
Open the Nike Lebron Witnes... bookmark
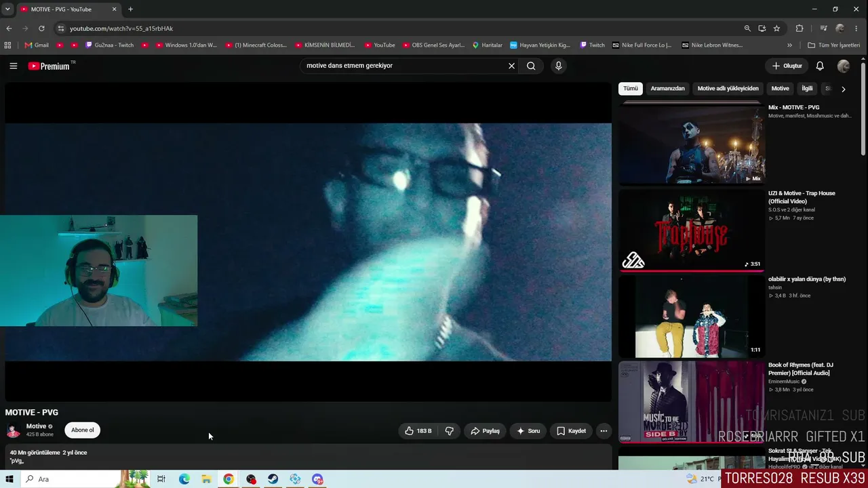click(x=712, y=45)
